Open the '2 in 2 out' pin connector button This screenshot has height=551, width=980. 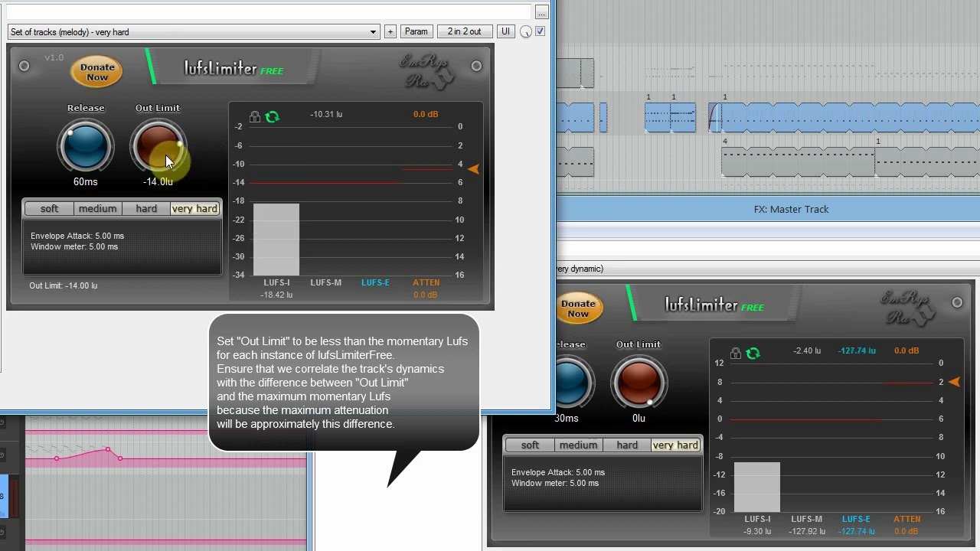[x=465, y=31]
